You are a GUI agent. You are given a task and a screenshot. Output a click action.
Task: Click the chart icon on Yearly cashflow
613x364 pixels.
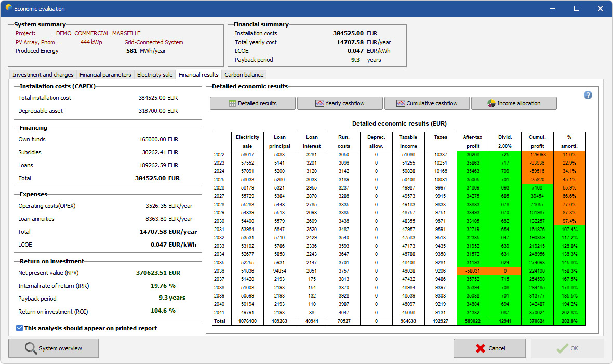coord(319,104)
